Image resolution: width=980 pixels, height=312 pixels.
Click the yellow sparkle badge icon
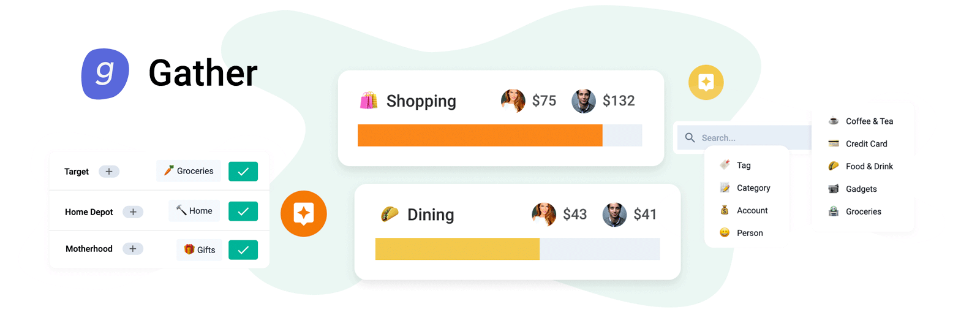tap(706, 82)
